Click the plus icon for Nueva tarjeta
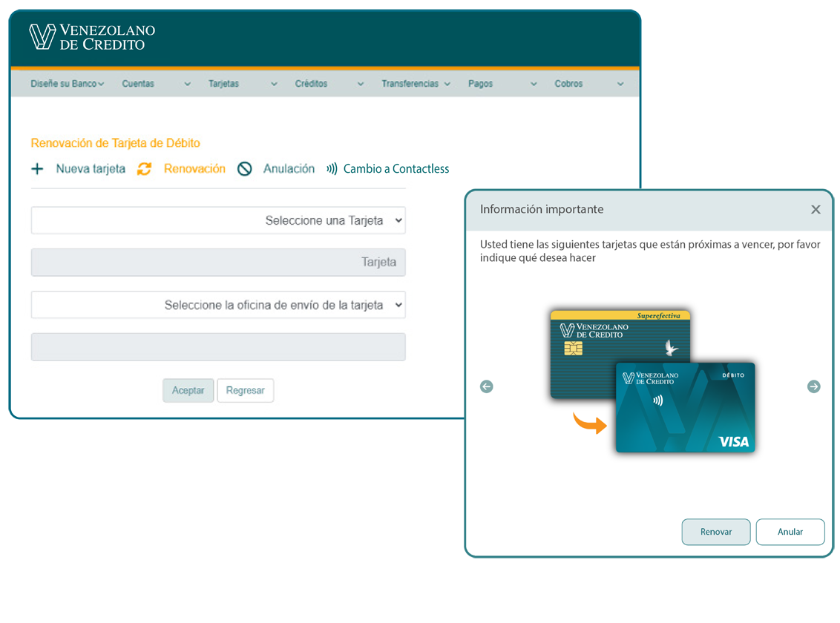840x623 pixels. [37, 169]
